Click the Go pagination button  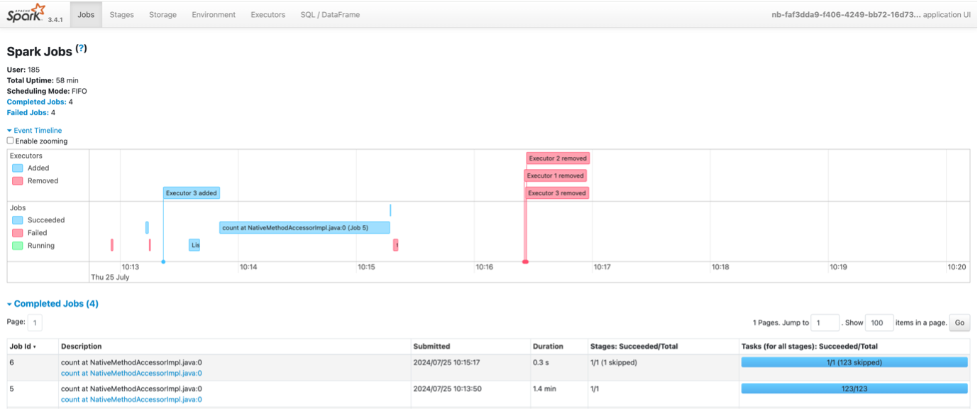click(x=959, y=322)
